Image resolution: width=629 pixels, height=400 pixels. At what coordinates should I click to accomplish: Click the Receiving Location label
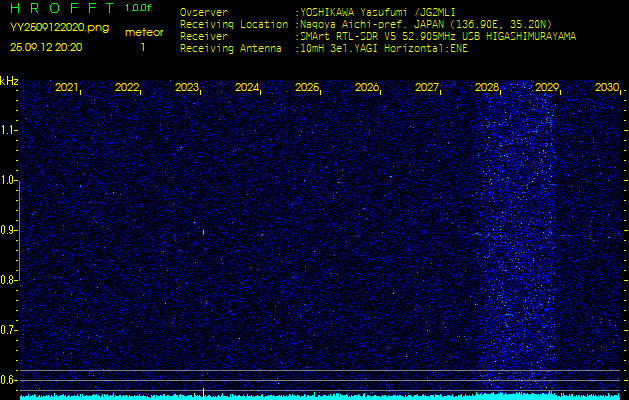coord(234,24)
